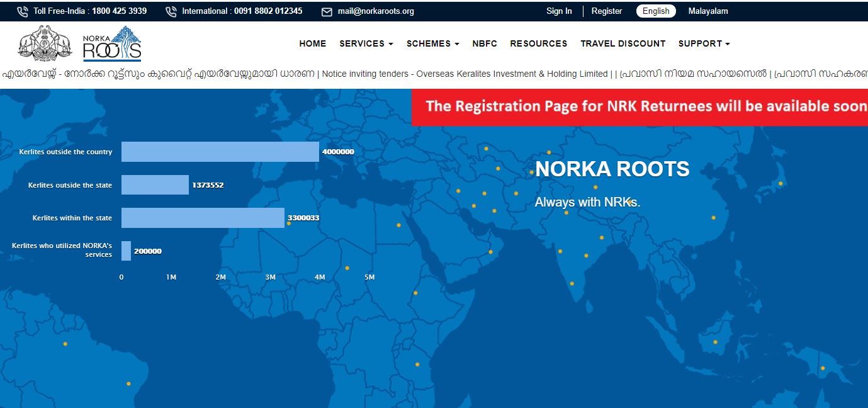868x408 pixels.
Task: Go to the HOME menu item
Action: pyautogui.click(x=313, y=43)
